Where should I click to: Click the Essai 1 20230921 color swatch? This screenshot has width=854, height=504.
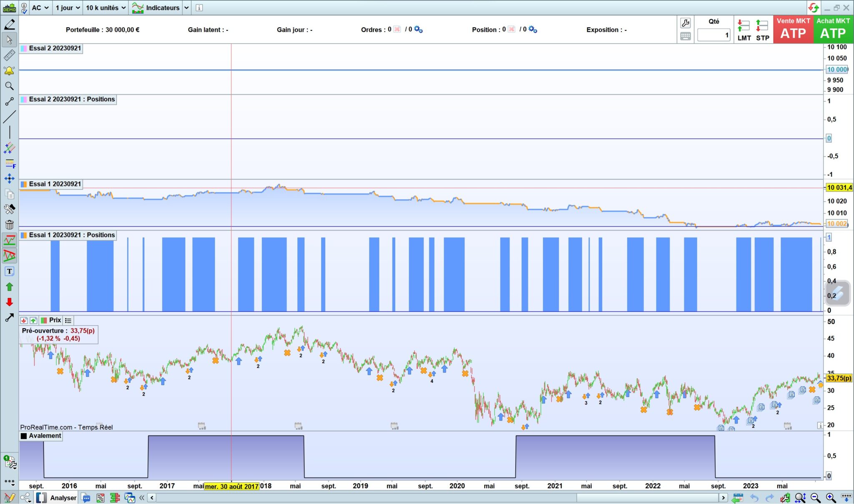[24, 184]
